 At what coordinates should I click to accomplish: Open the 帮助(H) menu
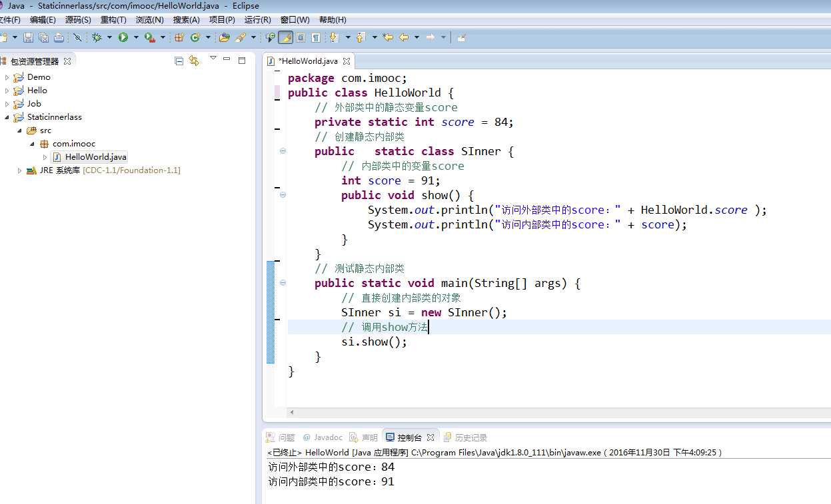[333, 20]
